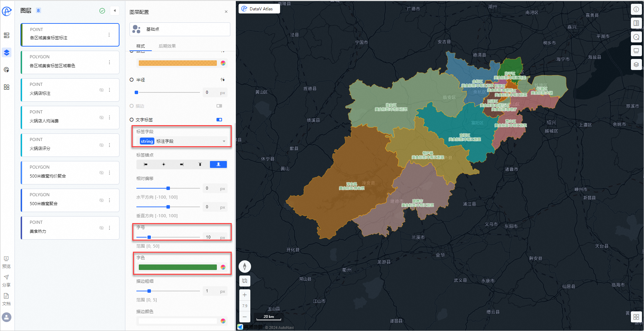Screen dimensions: 644x331
Task: Open more options for 火锅店评分 layer
Action: 109,145
